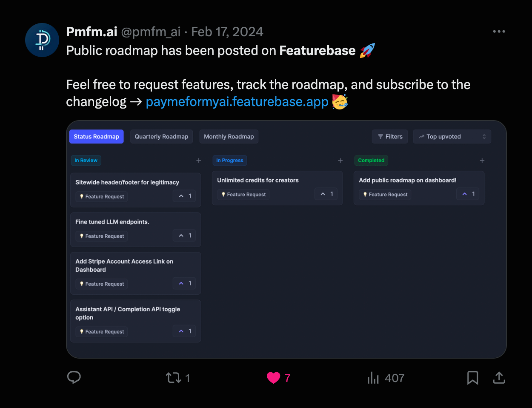Like the tweet with the heart icon
The width and height of the screenshot is (532, 408).
click(273, 378)
